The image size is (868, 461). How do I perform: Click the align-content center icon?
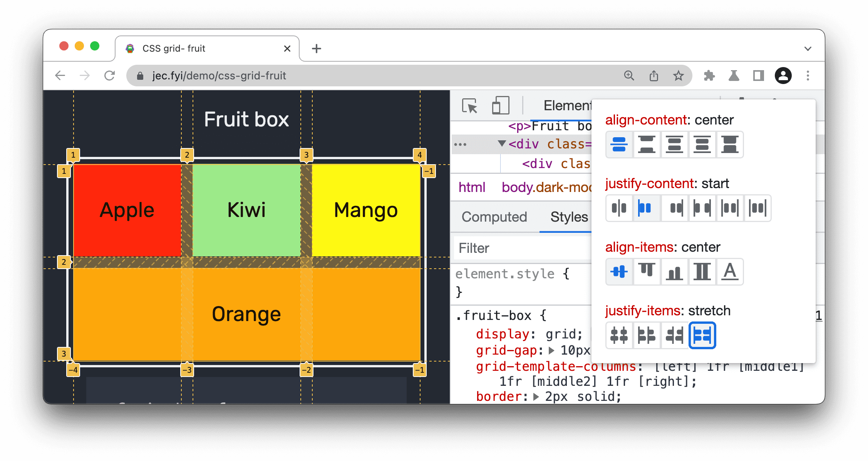pos(619,144)
